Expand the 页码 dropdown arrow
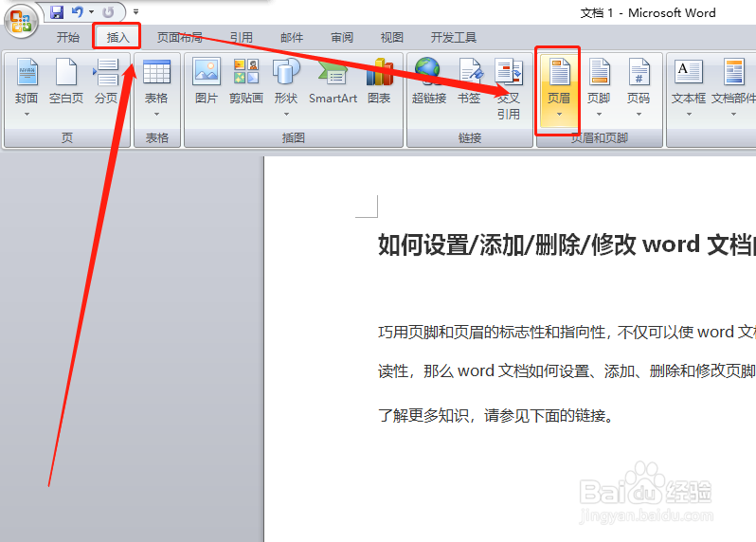This screenshot has width=756, height=542. [x=639, y=115]
